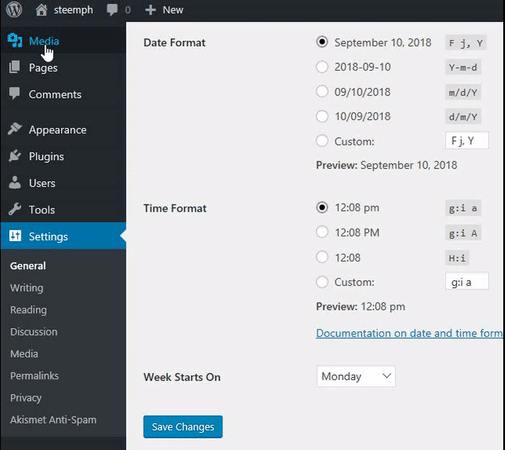Open the Discussion settings submenu

click(x=34, y=332)
